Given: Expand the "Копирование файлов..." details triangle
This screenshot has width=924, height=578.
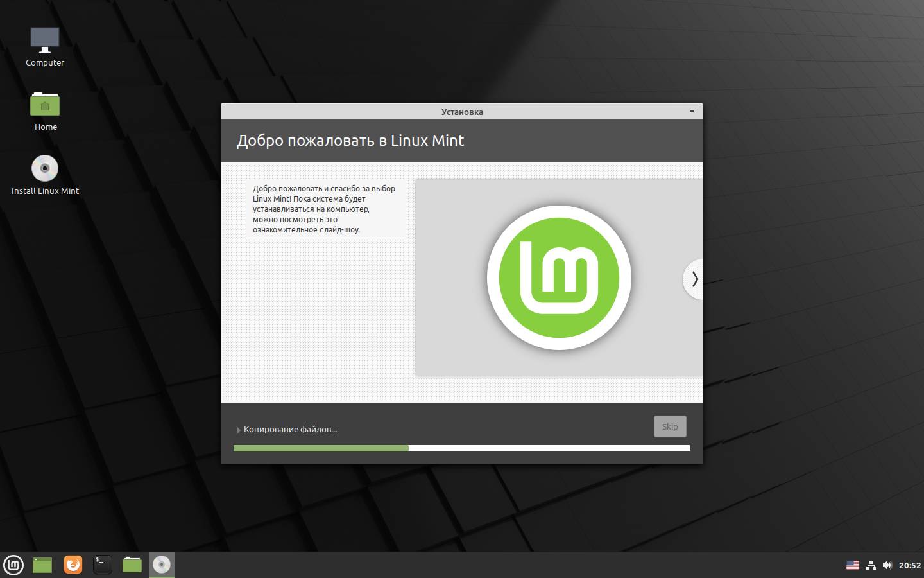Looking at the screenshot, I should (x=239, y=430).
